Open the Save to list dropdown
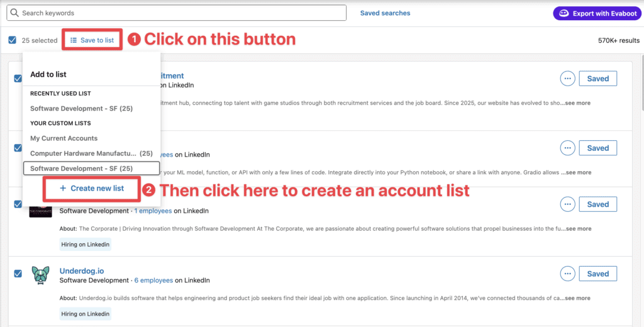Viewport: 644px width, 327px height. click(92, 40)
